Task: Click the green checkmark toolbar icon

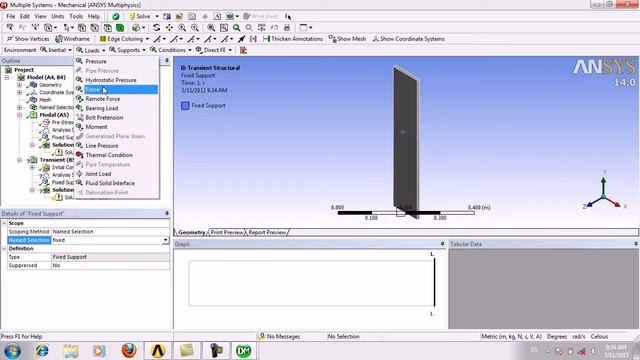Action: [x=116, y=16]
